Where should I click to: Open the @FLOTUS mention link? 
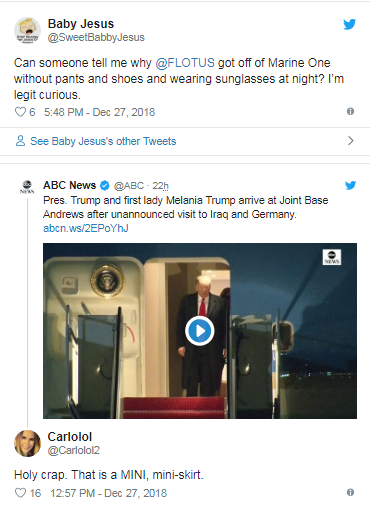185,63
